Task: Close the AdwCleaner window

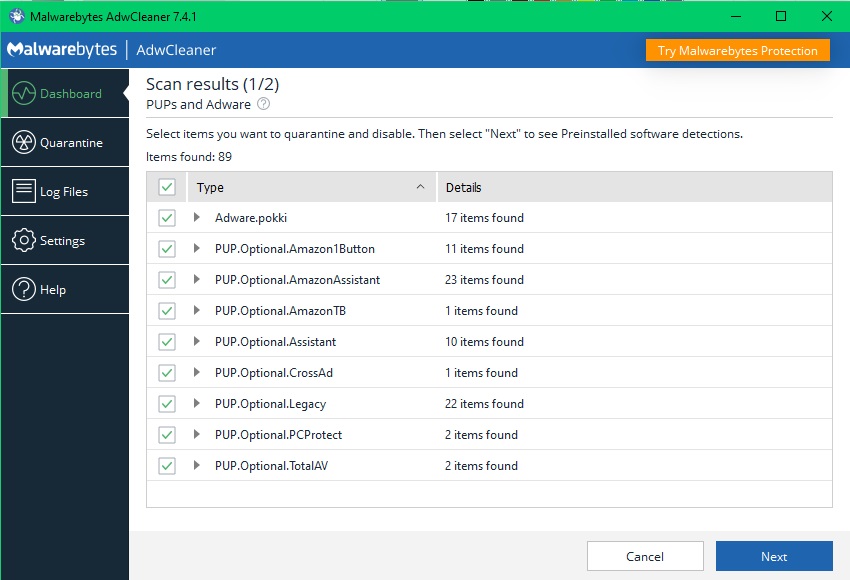Action: 827,16
